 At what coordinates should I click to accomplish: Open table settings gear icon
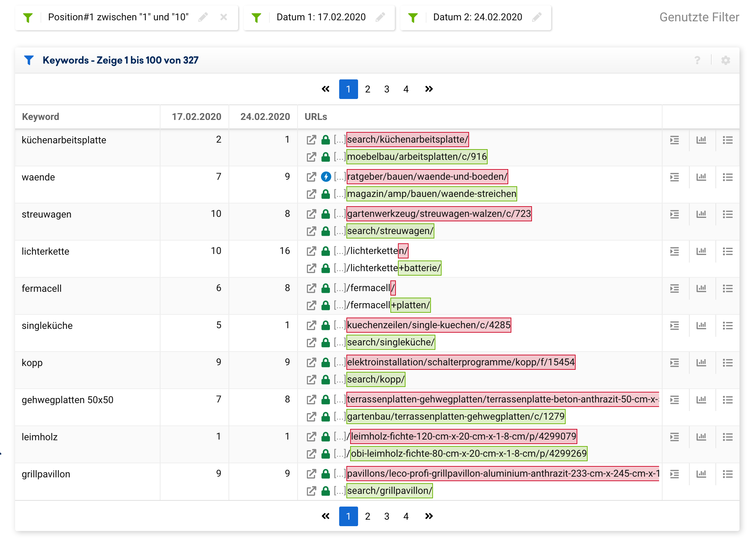coord(725,60)
